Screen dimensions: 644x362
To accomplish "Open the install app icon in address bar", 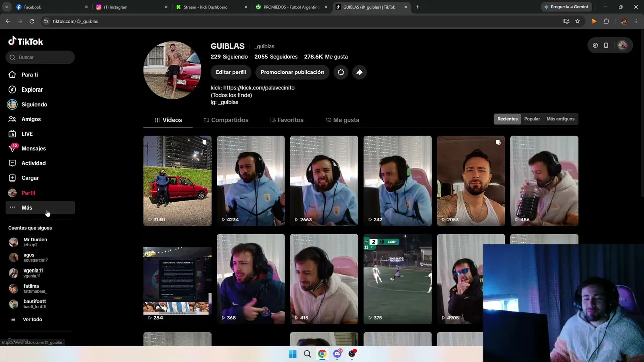I will (566, 21).
